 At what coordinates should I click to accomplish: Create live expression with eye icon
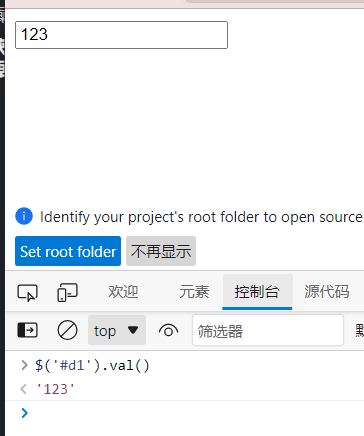point(168,331)
